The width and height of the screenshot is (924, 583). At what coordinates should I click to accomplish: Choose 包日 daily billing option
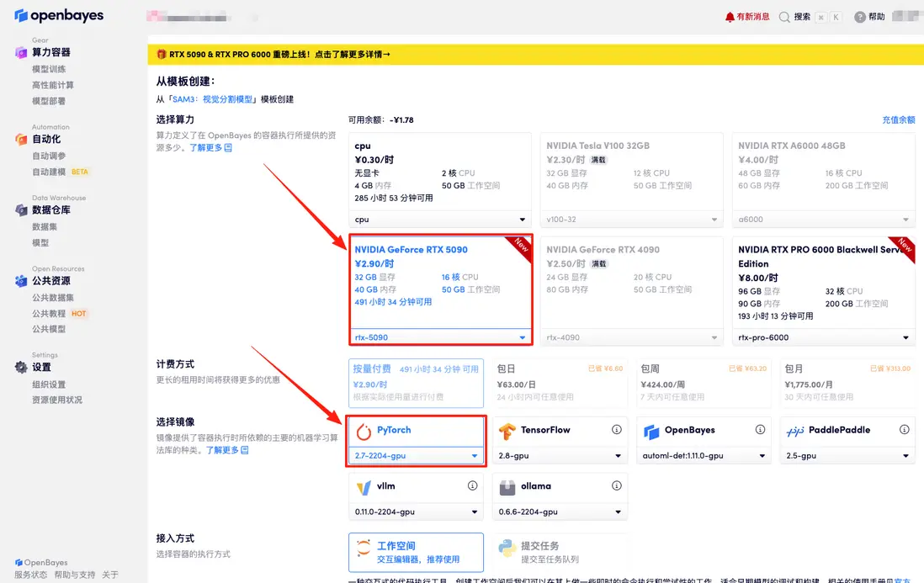pyautogui.click(x=560, y=383)
